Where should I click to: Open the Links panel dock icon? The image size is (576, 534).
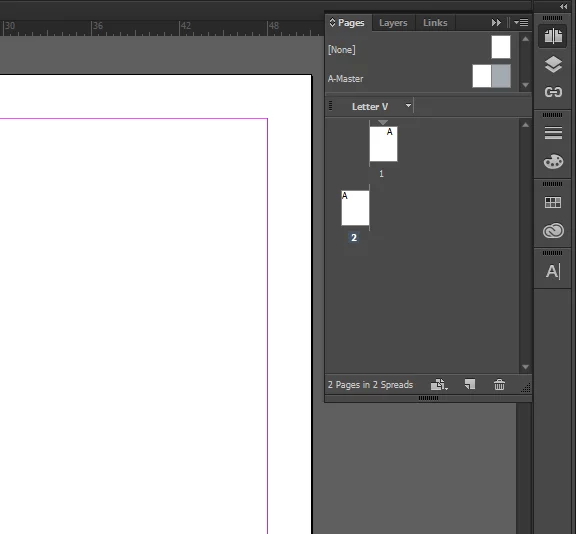[x=553, y=92]
